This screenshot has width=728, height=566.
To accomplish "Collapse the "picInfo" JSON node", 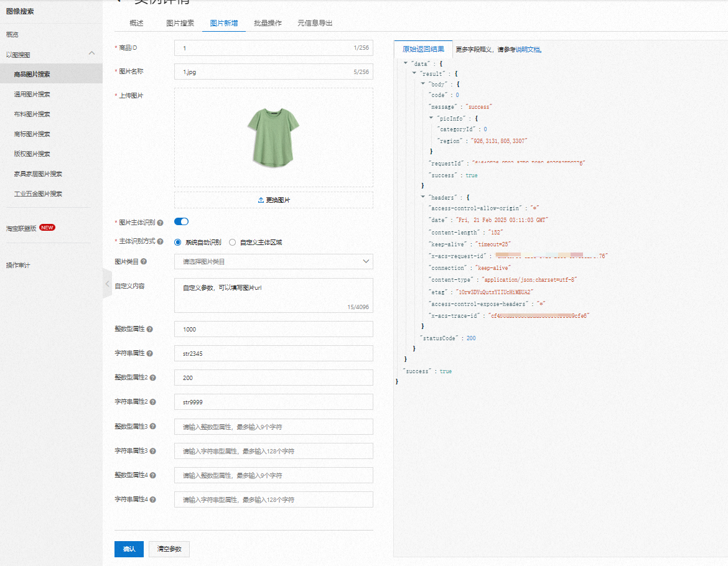I will pyautogui.click(x=431, y=118).
